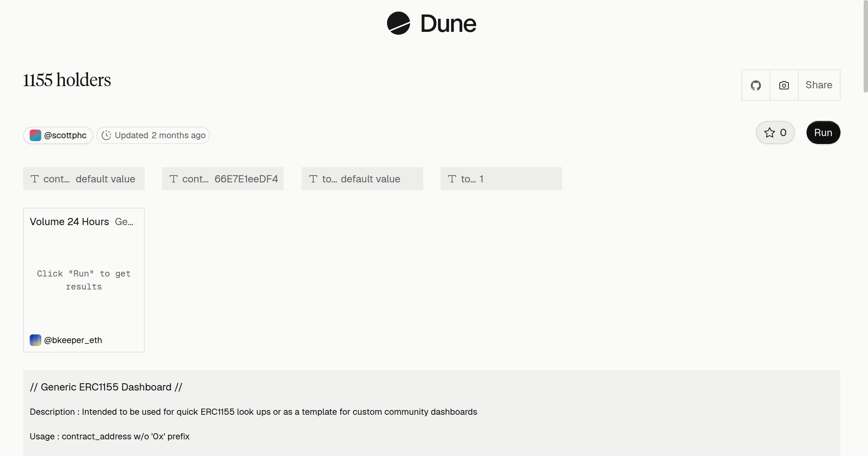
Task: Click the 1155 holders title
Action: [x=67, y=80]
